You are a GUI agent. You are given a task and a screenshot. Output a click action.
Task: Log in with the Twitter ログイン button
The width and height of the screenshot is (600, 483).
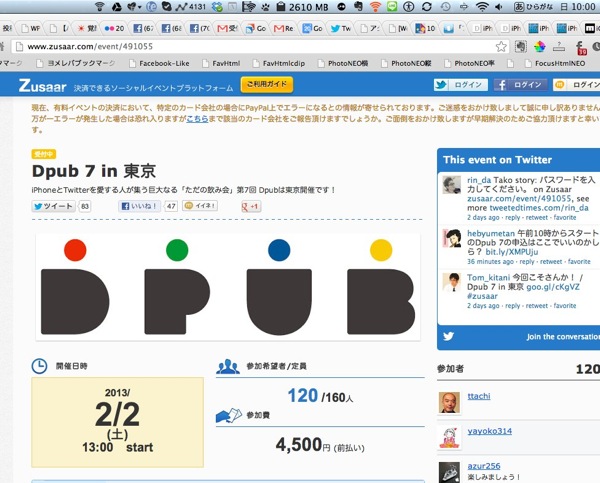[461, 85]
